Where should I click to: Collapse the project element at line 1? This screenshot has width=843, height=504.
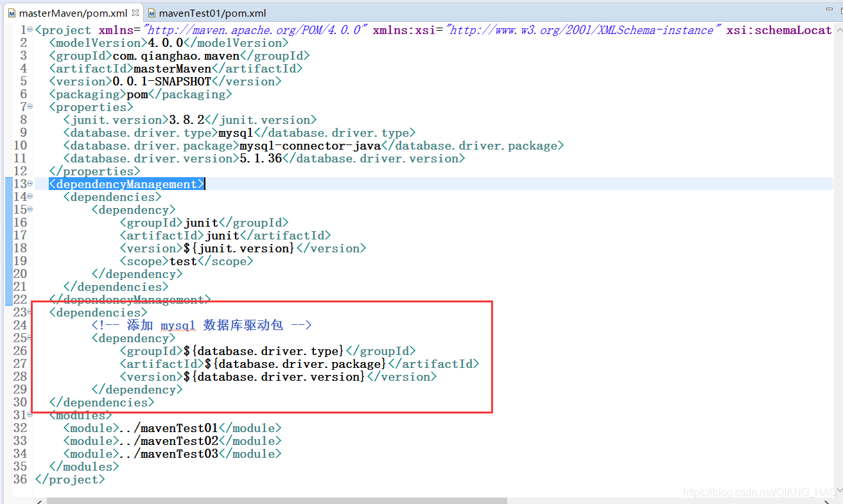click(30, 30)
